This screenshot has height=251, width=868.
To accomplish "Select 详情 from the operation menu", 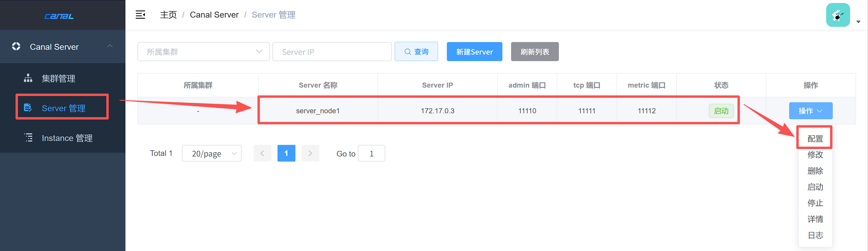I will [x=815, y=219].
